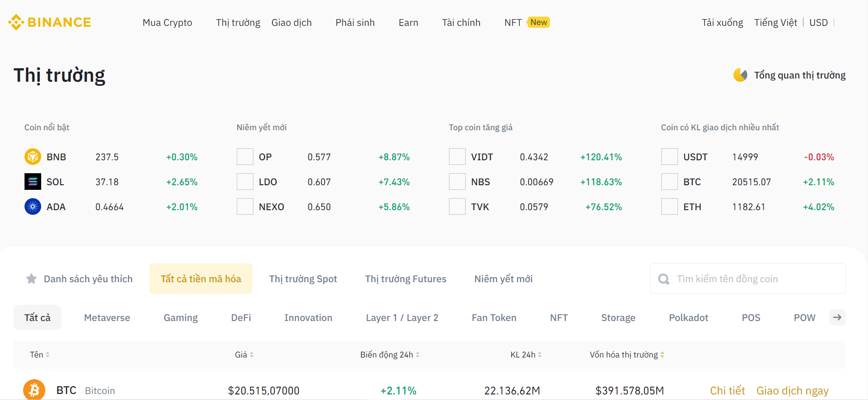Sort table by Biến động 24h
Screen dimensions: 868x400
(390, 355)
